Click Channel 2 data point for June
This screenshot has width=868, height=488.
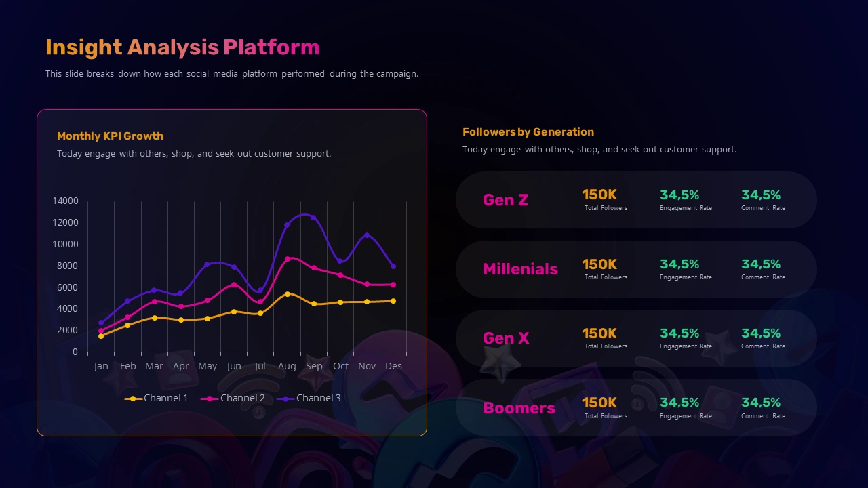click(234, 285)
